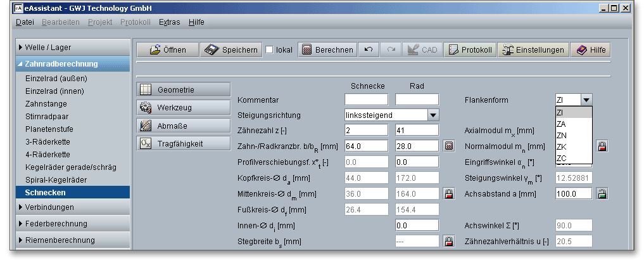Viewport: 644px width, 260px height.
Task: Open Einstellungen settings in the toolbar
Action: tap(533, 50)
